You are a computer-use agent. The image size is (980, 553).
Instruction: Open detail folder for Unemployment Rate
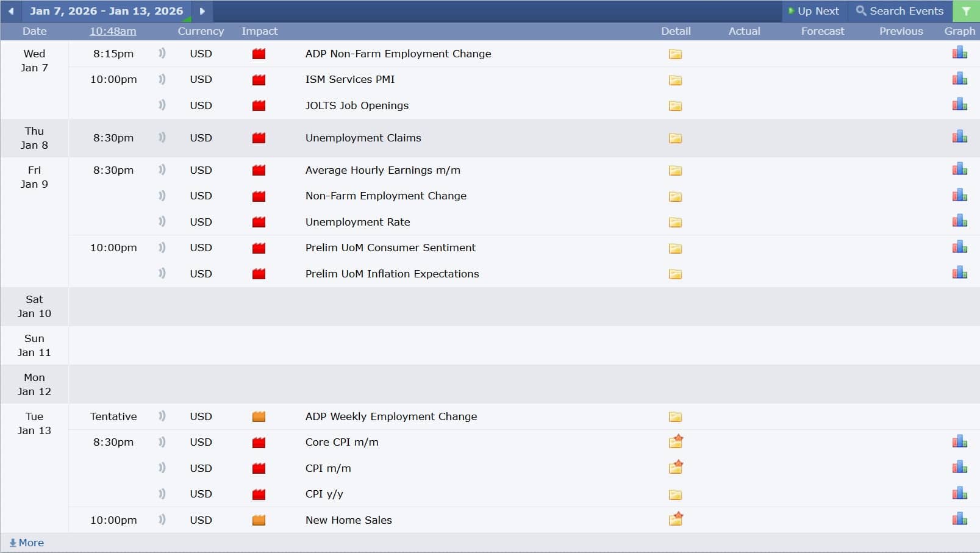675,223
